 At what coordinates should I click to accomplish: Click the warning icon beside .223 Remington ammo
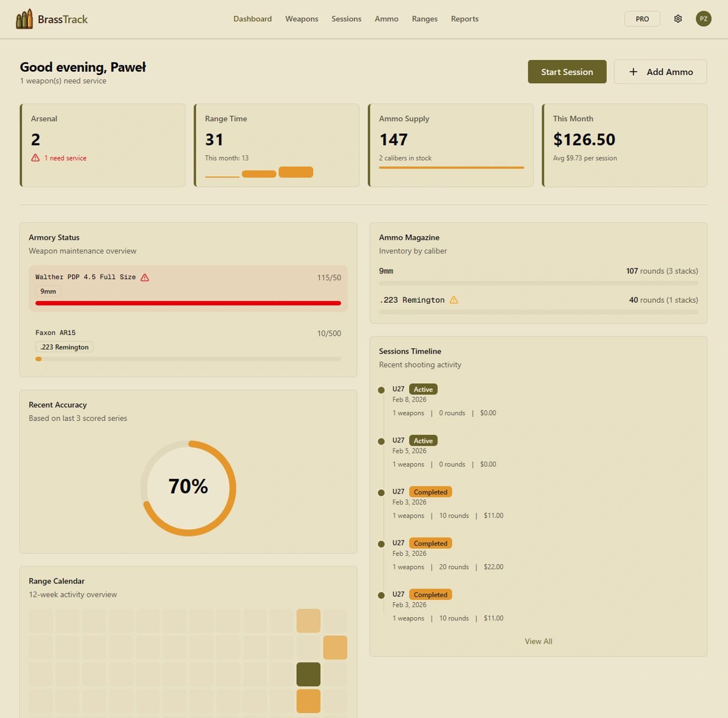(453, 299)
